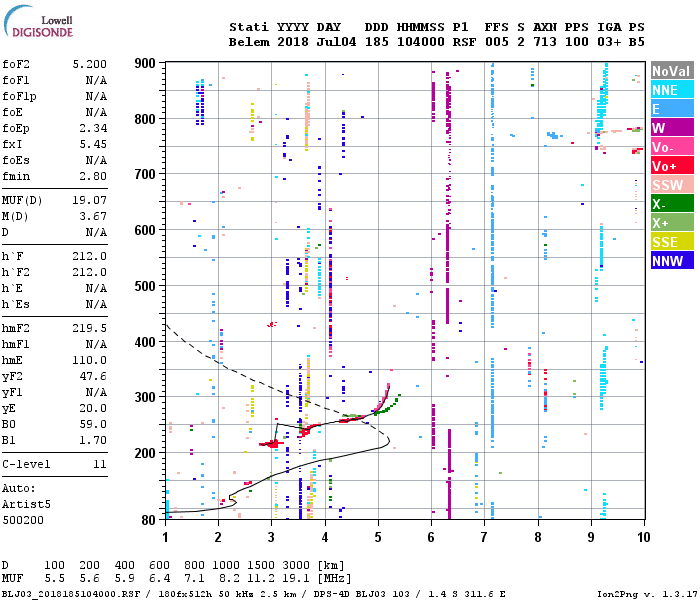700x600 pixels.
Task: Click the station name Belem
Action: coord(249,42)
